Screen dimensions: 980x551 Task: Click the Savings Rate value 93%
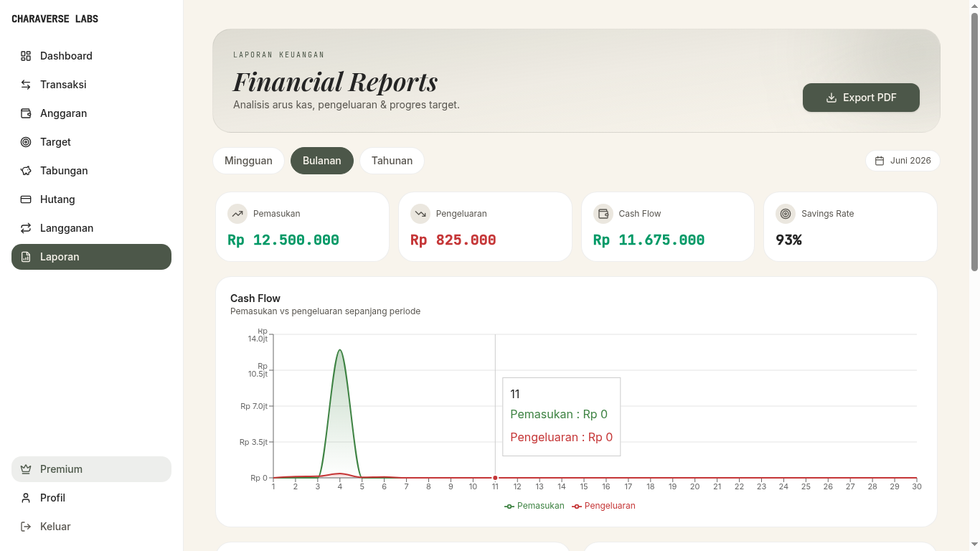(789, 240)
